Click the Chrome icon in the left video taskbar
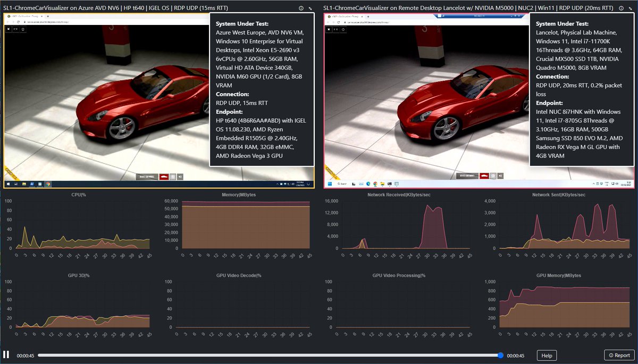 [48, 184]
